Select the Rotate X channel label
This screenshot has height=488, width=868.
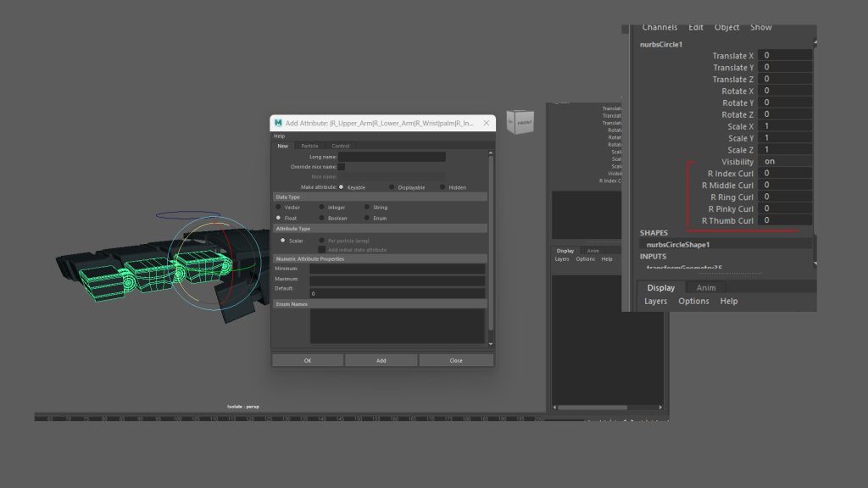pyautogui.click(x=737, y=91)
